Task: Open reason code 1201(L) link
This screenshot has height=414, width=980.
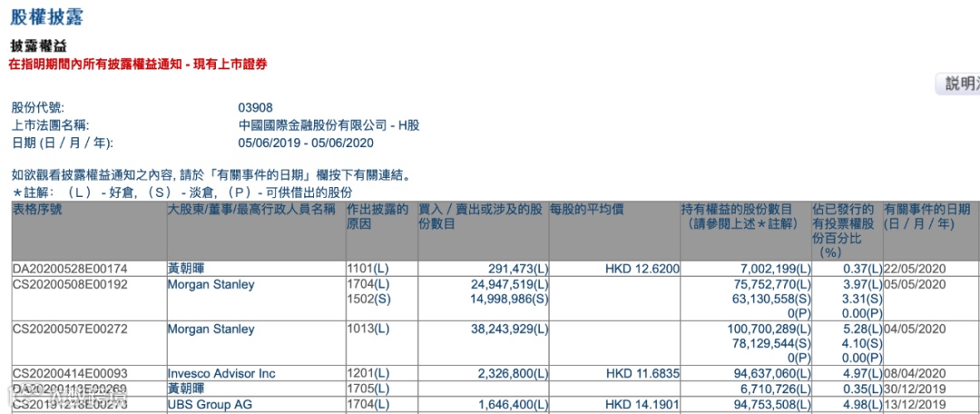Action: [367, 374]
